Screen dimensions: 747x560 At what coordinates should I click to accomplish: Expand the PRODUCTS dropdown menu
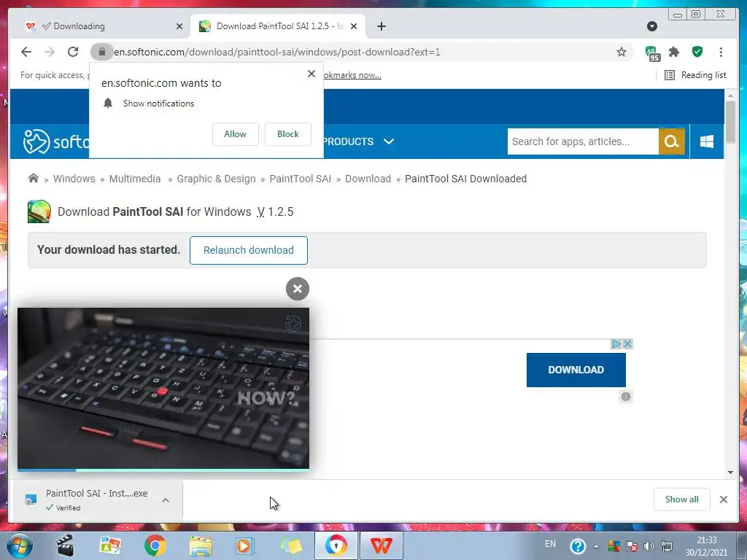(358, 141)
